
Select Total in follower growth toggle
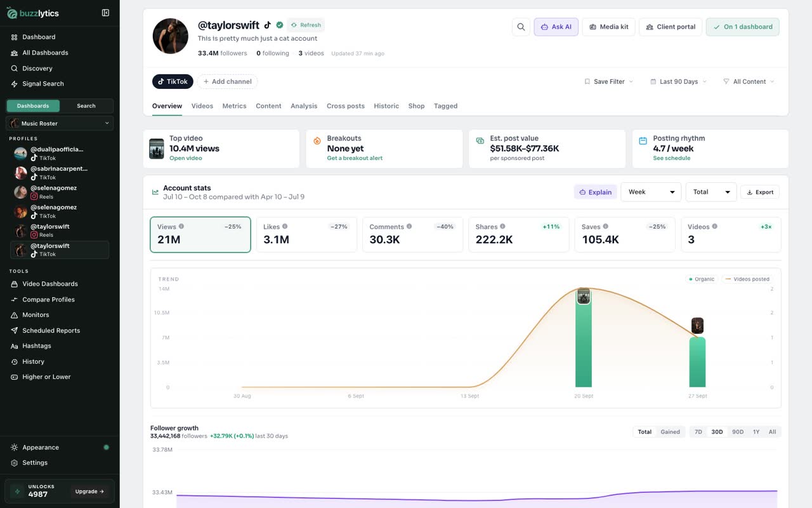pyautogui.click(x=645, y=432)
